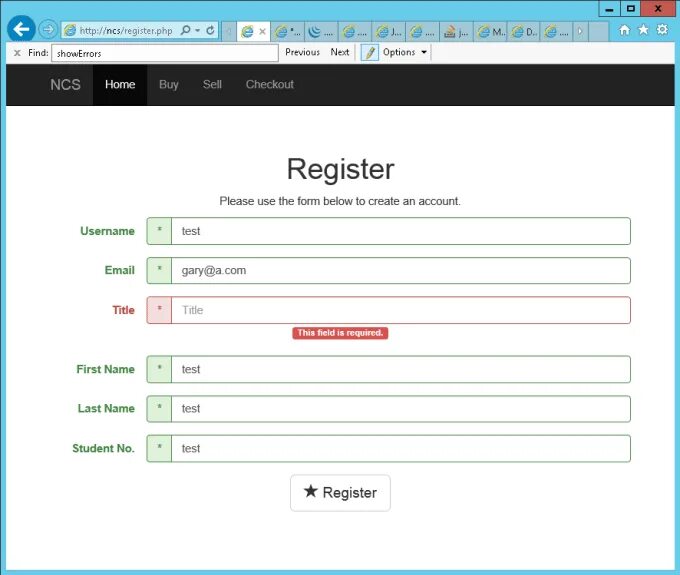Viewport: 680px width, 575px height.
Task: Click the 'This field is required.' error badge
Action: [x=340, y=333]
